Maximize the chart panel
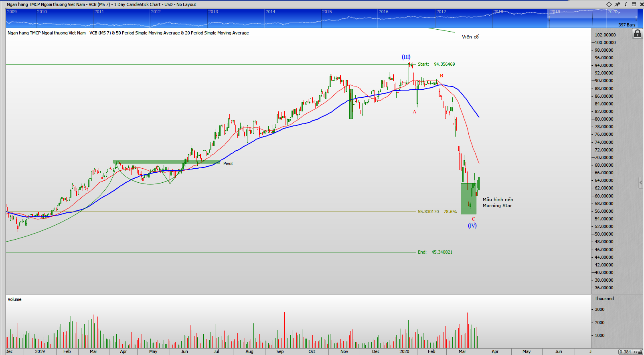The width and height of the screenshot is (644, 355). click(634, 4)
